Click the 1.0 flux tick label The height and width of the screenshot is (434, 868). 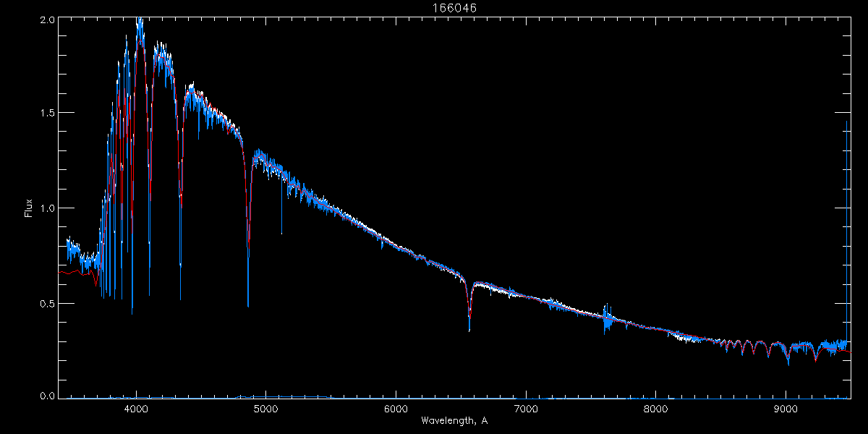coord(46,208)
